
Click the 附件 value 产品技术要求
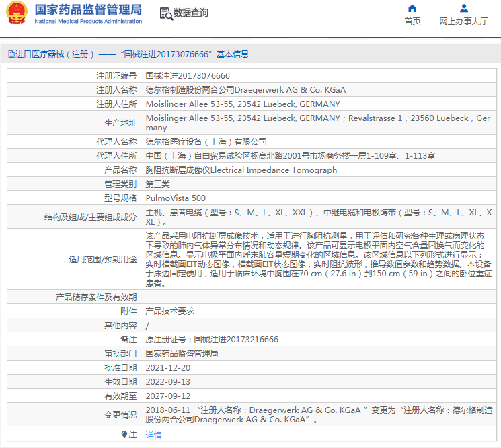click(x=169, y=311)
